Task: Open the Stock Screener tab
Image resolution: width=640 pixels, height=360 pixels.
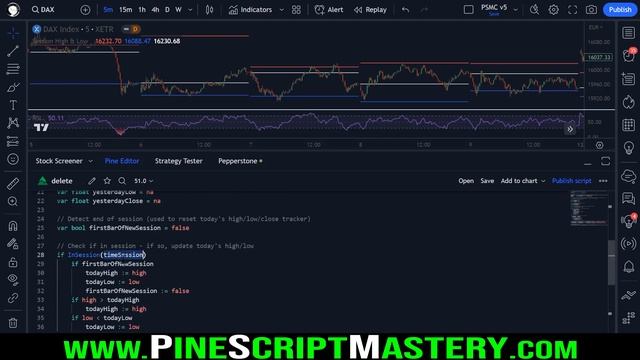Action: click(x=59, y=161)
